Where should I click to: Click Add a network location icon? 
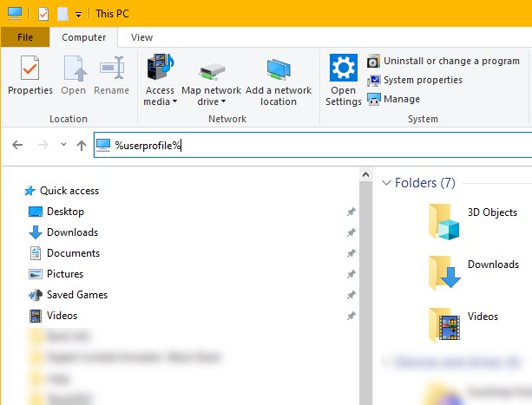coord(279,69)
